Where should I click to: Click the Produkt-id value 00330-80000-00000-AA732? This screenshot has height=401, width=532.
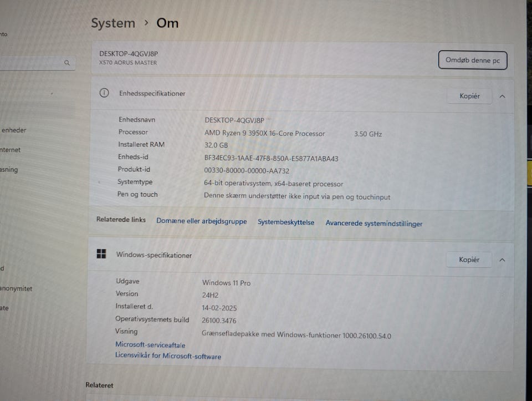(247, 171)
